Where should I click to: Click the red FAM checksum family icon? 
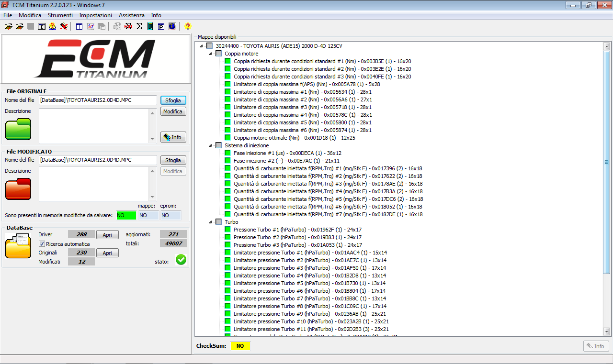click(128, 26)
